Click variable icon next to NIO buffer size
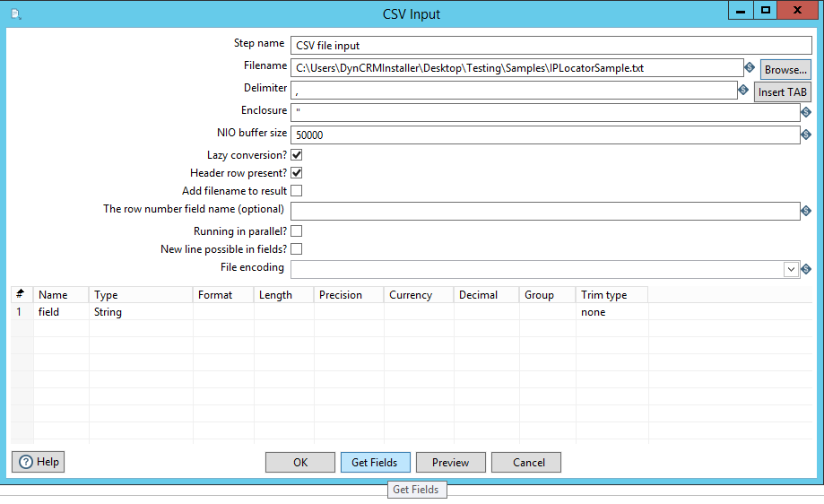Image resolution: width=824 pixels, height=504 pixels. (x=805, y=135)
